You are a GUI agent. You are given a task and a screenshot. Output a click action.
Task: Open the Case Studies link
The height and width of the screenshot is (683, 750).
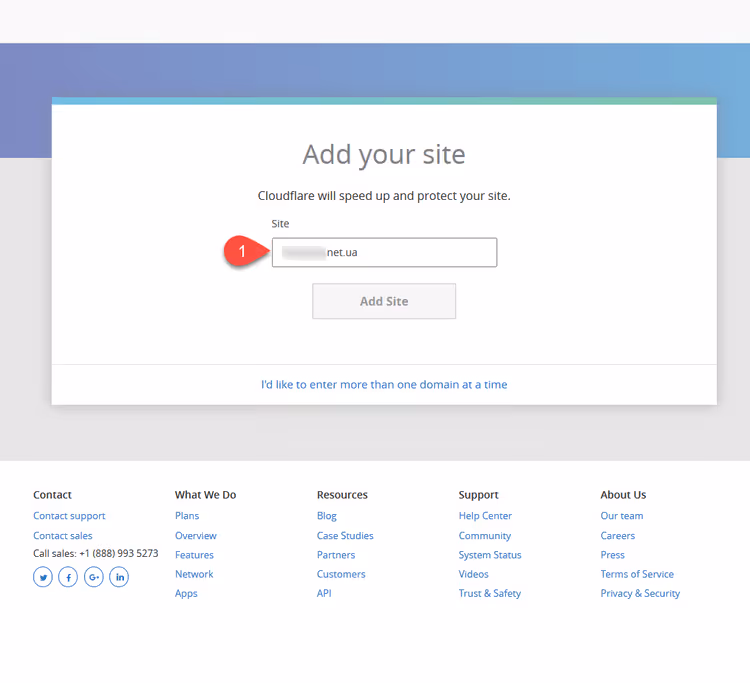[x=345, y=536]
